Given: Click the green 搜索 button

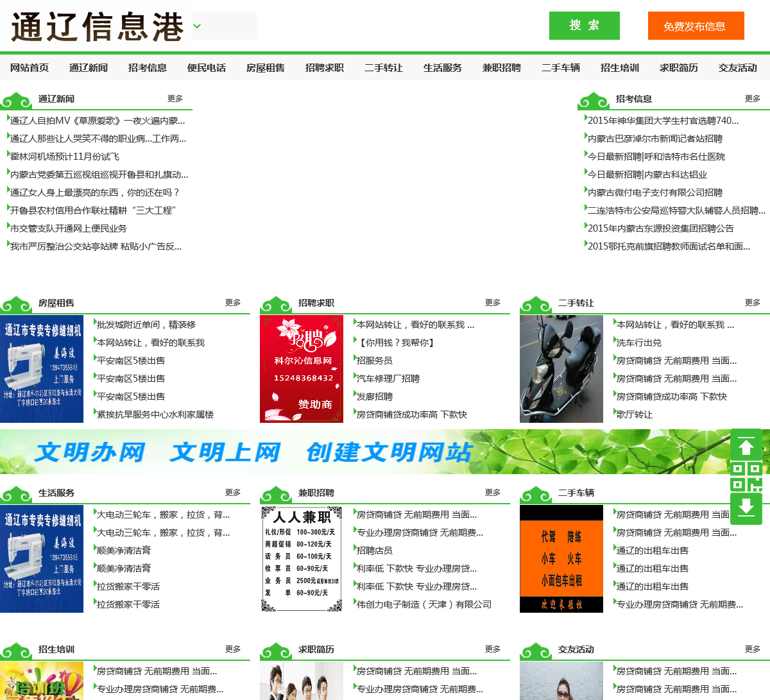Looking at the screenshot, I should (585, 26).
